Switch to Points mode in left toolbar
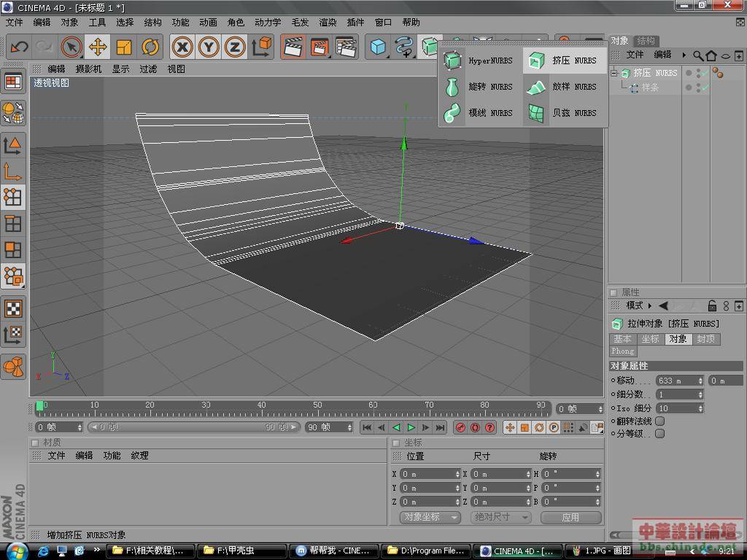 13,196
